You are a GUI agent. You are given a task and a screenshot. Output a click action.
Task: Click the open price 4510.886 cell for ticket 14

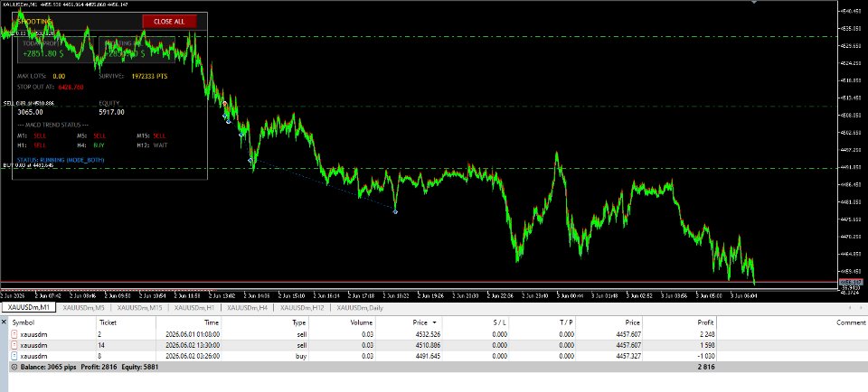tap(427, 346)
